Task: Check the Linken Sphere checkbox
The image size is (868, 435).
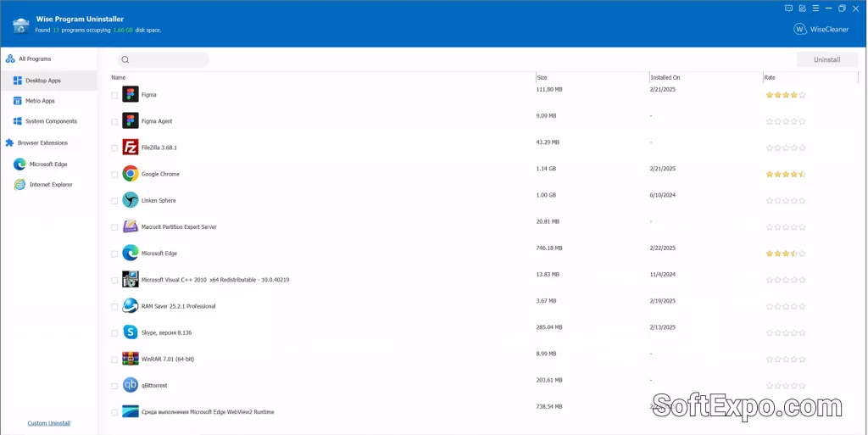Action: click(114, 201)
